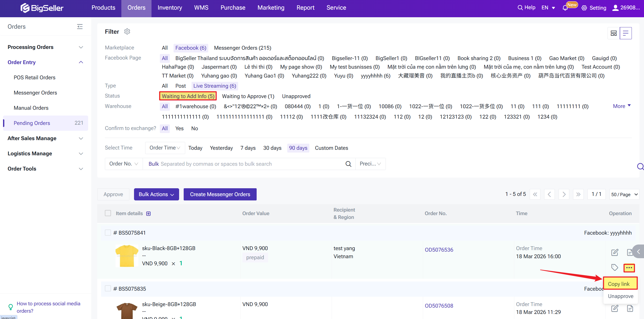644x319 pixels.
Task: Check the box for order BS5075835
Action: pos(108,289)
